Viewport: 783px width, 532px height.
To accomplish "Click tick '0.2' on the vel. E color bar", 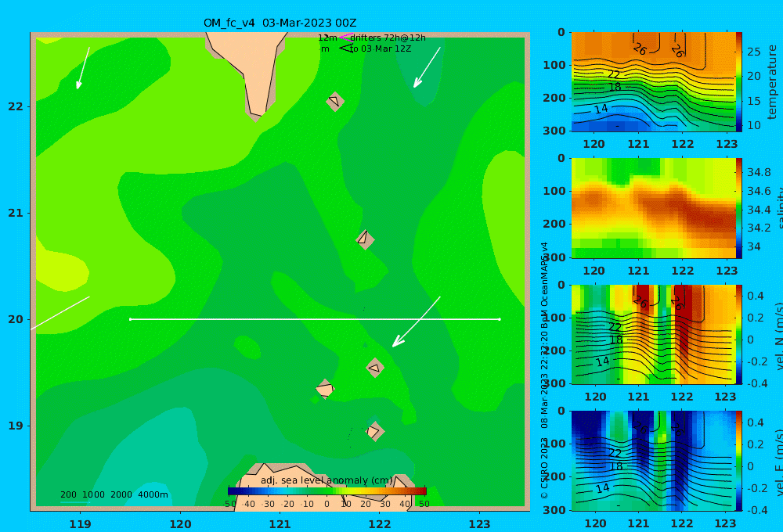I will point(756,444).
